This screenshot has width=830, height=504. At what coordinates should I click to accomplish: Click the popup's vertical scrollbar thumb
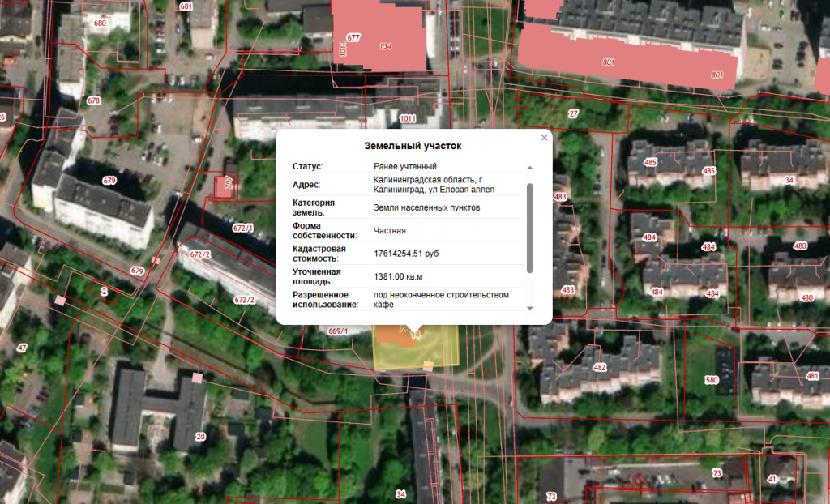[x=530, y=227]
